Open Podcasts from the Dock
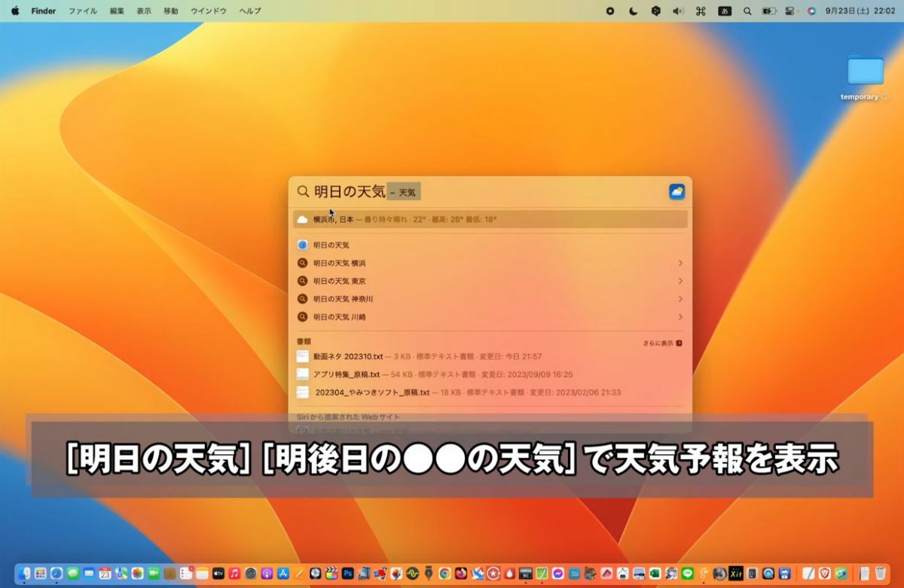Viewport: 904px width, 588px height. (267, 574)
